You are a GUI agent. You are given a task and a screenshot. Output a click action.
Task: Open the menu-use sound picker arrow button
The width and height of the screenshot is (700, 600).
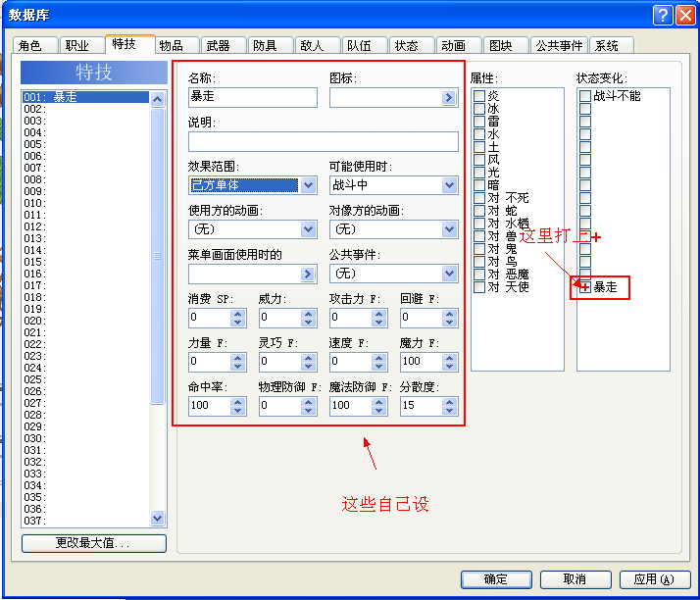click(x=308, y=274)
